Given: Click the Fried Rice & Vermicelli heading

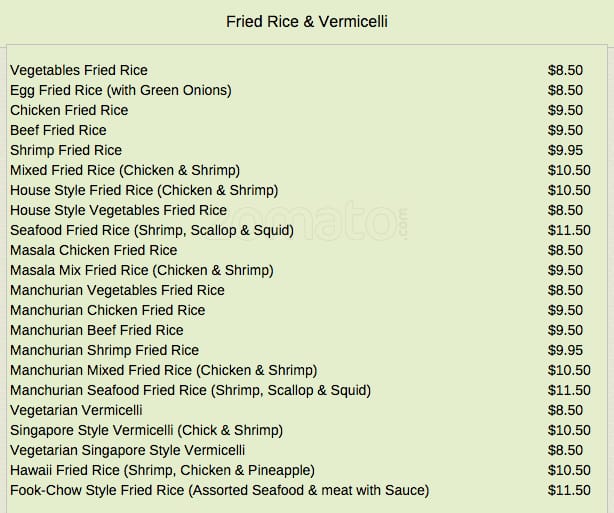Looking at the screenshot, I should coord(306,21).
